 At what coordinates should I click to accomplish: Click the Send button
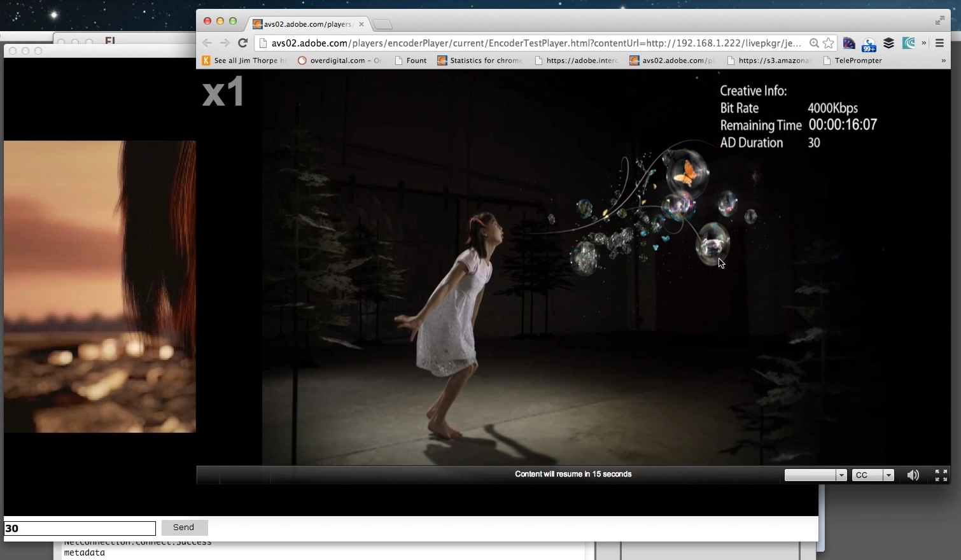[x=184, y=528]
